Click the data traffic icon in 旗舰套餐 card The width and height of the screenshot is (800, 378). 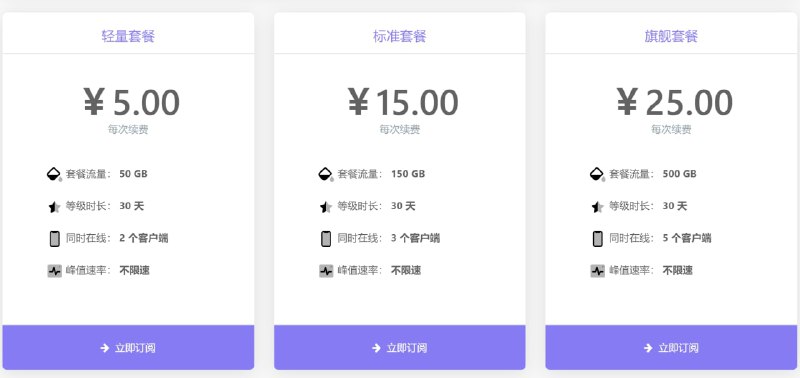pyautogui.click(x=597, y=174)
